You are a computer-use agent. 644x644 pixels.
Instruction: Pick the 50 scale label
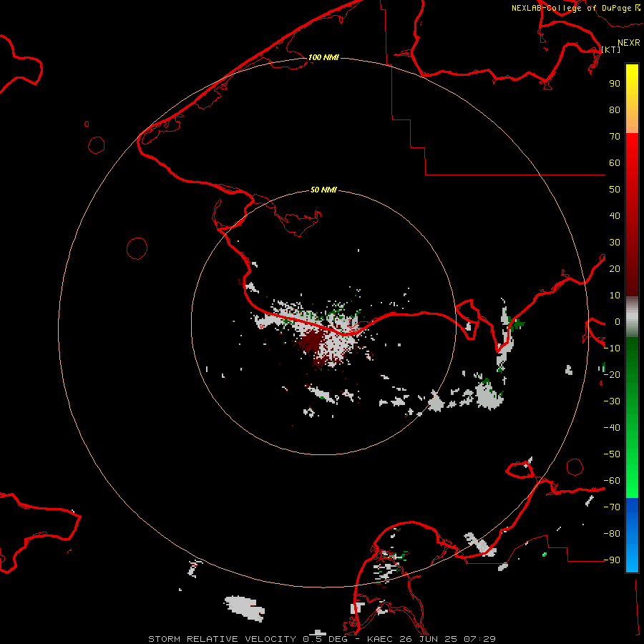(615, 190)
